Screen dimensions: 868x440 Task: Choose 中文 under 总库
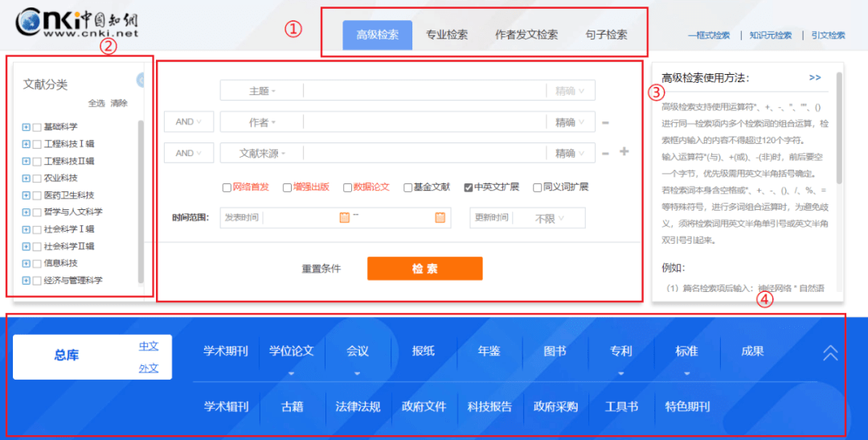click(149, 347)
